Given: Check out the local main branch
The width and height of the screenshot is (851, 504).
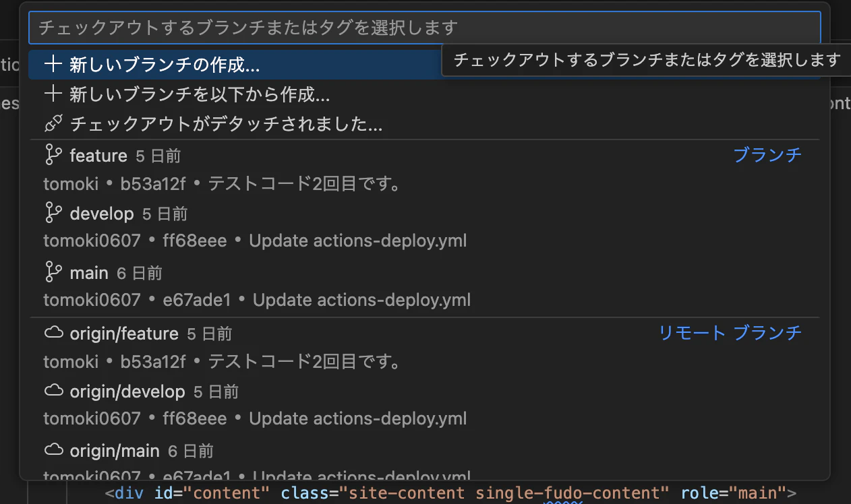Looking at the screenshot, I should (x=425, y=286).
